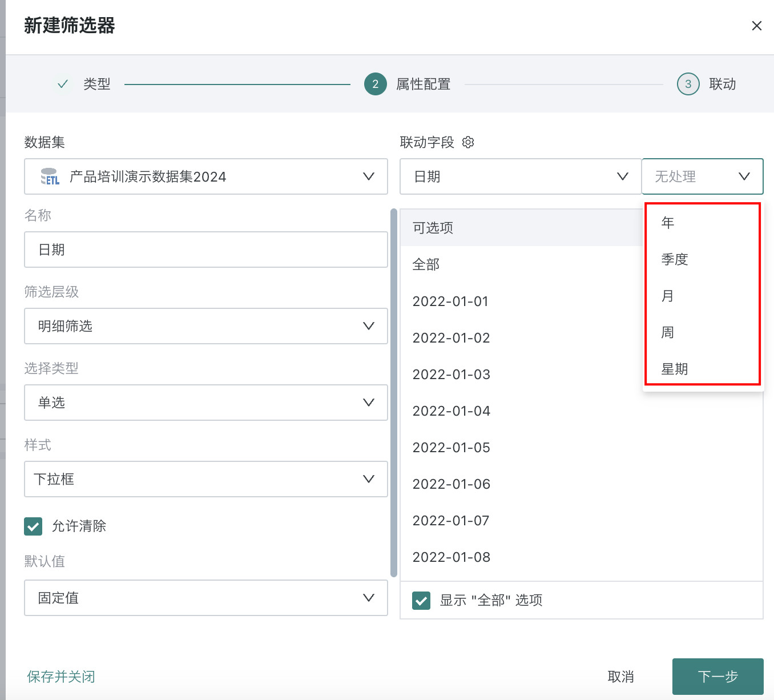Click the 下一步 button
The width and height of the screenshot is (774, 700).
(717, 677)
